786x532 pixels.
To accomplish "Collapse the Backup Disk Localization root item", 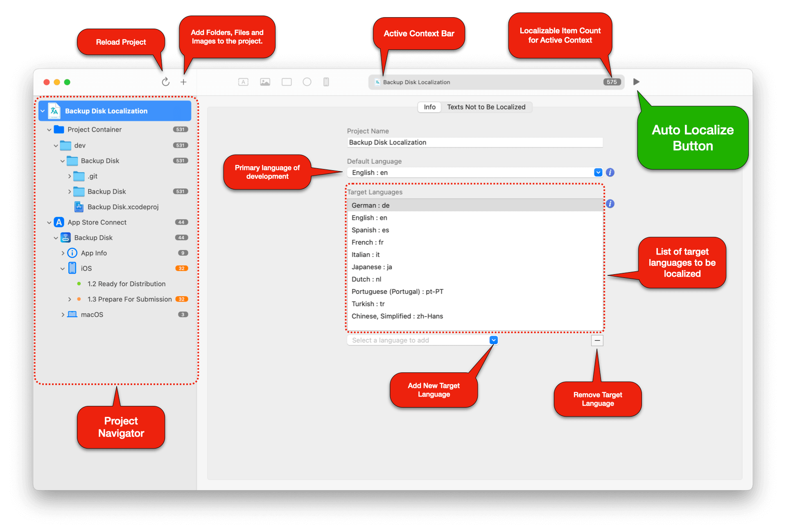I will coord(43,111).
